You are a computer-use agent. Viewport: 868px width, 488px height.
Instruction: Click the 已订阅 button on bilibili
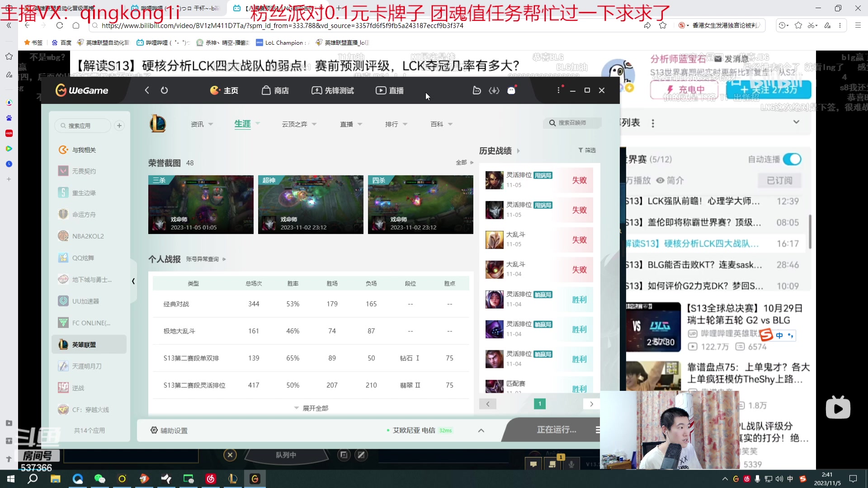pos(779,181)
